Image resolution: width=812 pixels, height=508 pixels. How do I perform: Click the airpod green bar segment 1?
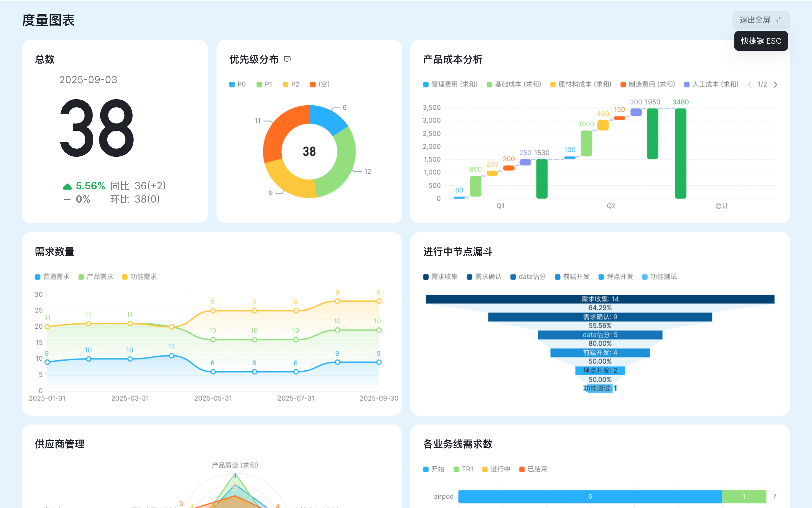[744, 497]
